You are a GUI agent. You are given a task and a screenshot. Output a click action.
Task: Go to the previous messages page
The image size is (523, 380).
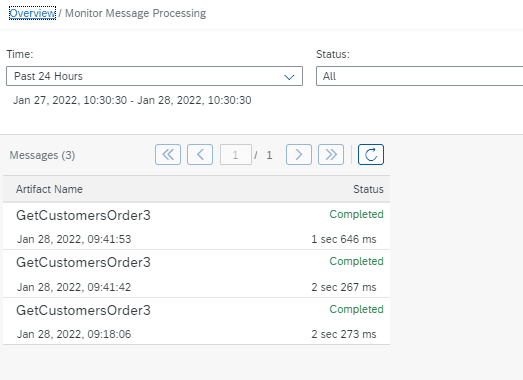coord(200,154)
